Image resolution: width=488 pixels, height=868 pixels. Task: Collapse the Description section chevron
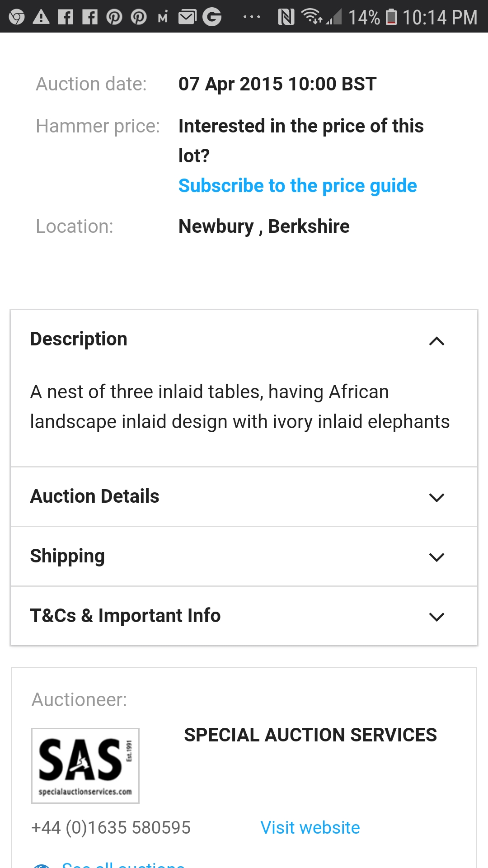point(436,341)
